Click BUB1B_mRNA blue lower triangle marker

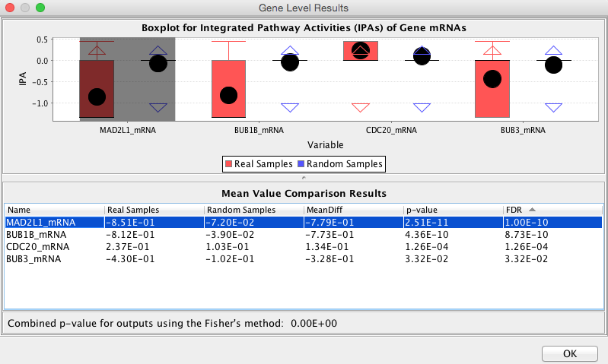(290, 108)
